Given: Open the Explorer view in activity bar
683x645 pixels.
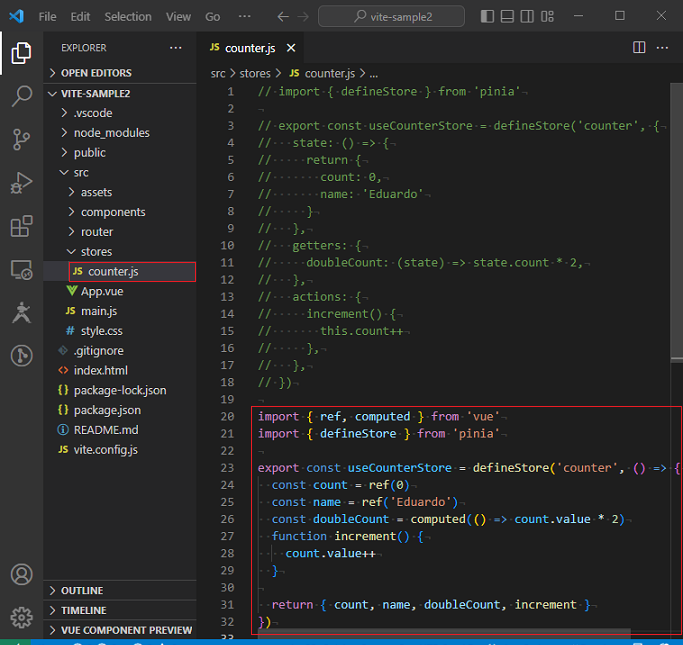Looking at the screenshot, I should 21,53.
